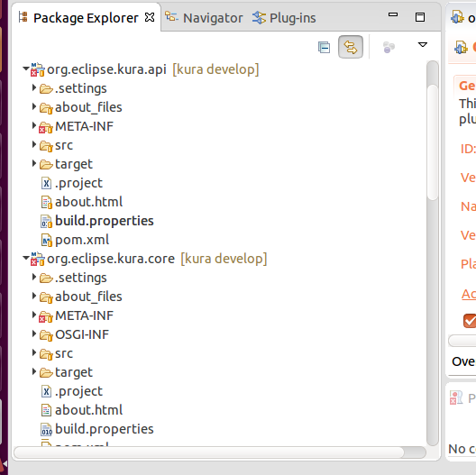Click about.html file icon in kura.core
The width and height of the screenshot is (476, 475).
[x=46, y=410]
